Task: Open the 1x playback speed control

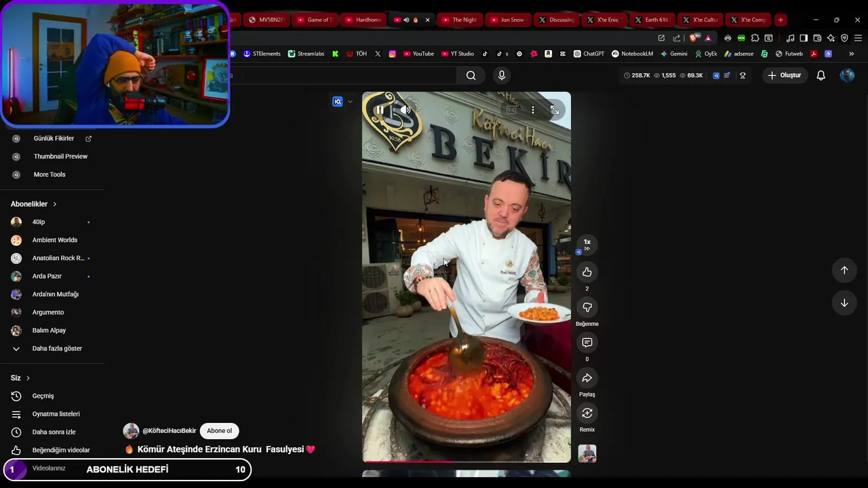Action: point(587,244)
